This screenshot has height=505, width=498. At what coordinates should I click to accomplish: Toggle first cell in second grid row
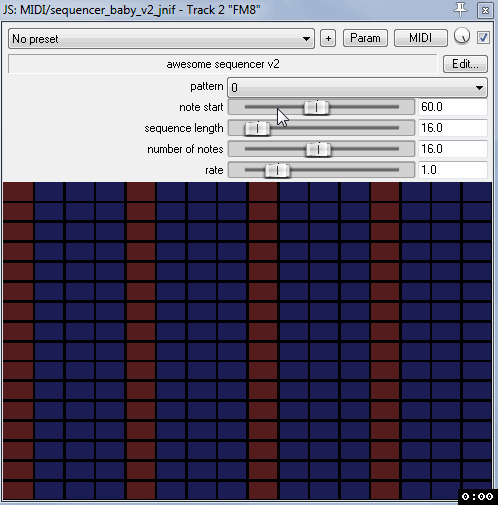pos(18,212)
